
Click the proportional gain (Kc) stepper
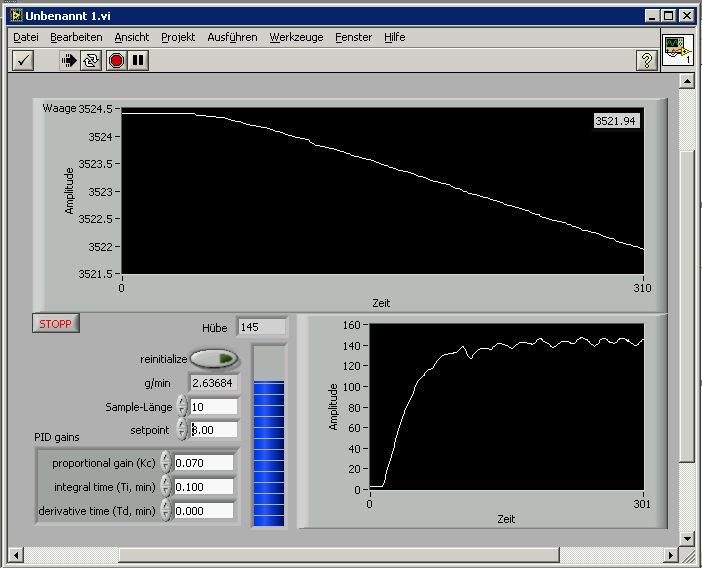[x=166, y=463]
